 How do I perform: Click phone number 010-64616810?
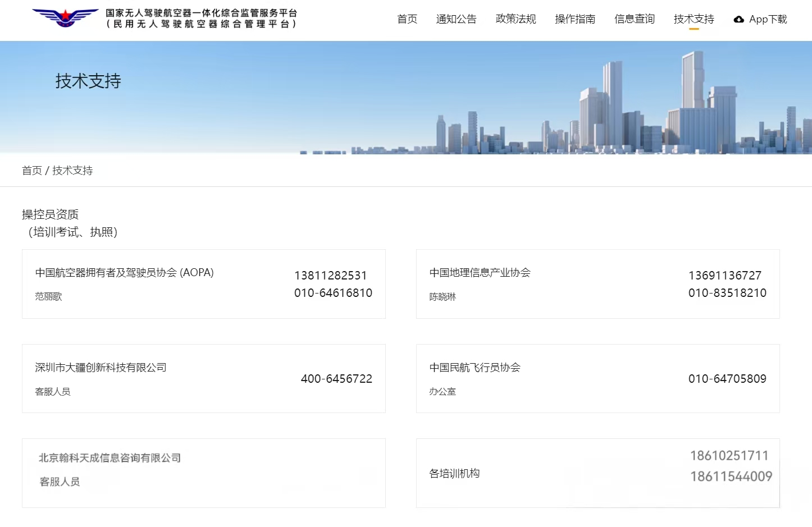[334, 293]
